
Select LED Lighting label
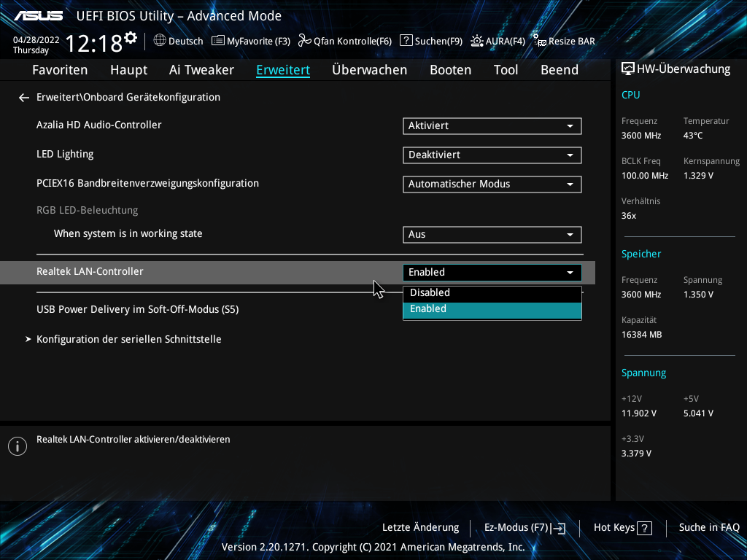pyautogui.click(x=65, y=155)
